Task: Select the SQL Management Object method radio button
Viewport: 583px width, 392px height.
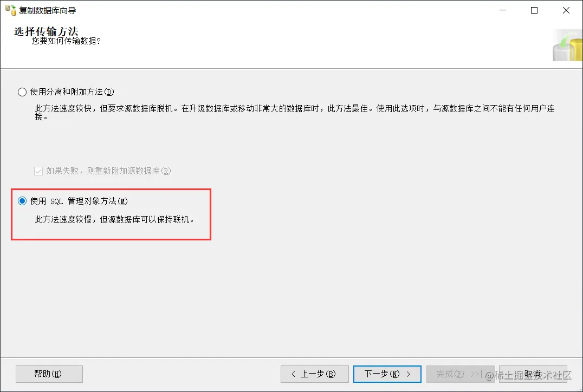Action: pyautogui.click(x=22, y=201)
